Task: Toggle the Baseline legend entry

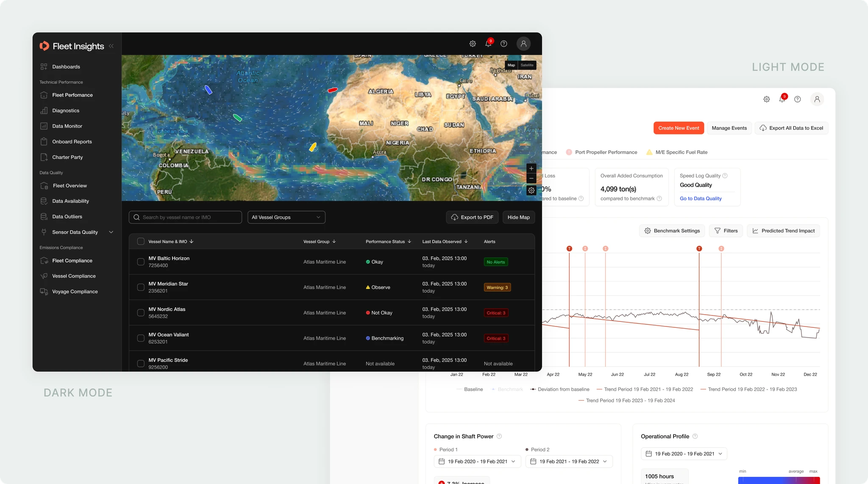Action: tap(470, 390)
